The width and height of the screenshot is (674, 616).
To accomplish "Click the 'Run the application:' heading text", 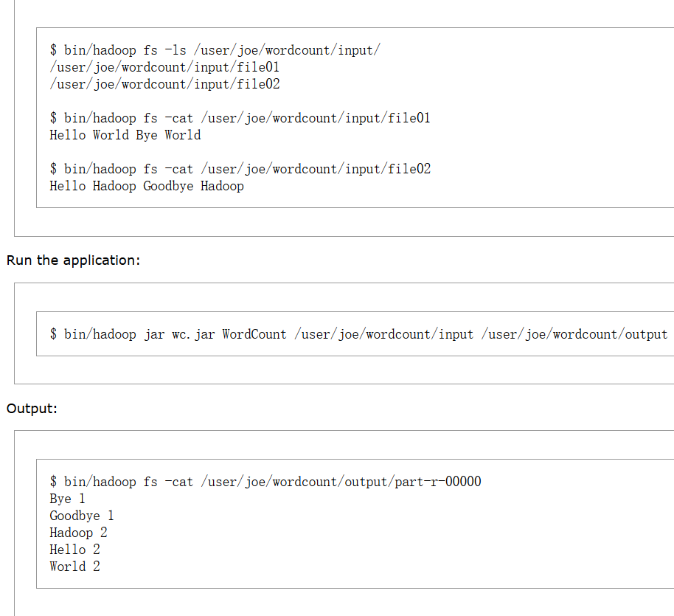I will (73, 260).
